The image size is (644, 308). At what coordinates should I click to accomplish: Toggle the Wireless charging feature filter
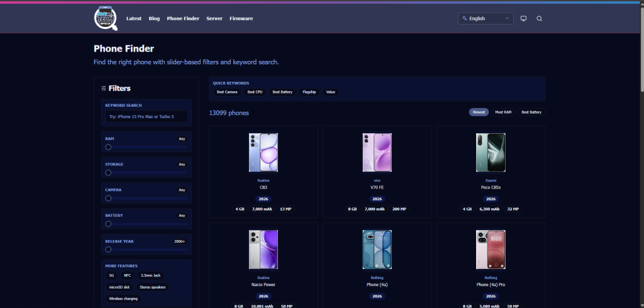tap(123, 299)
